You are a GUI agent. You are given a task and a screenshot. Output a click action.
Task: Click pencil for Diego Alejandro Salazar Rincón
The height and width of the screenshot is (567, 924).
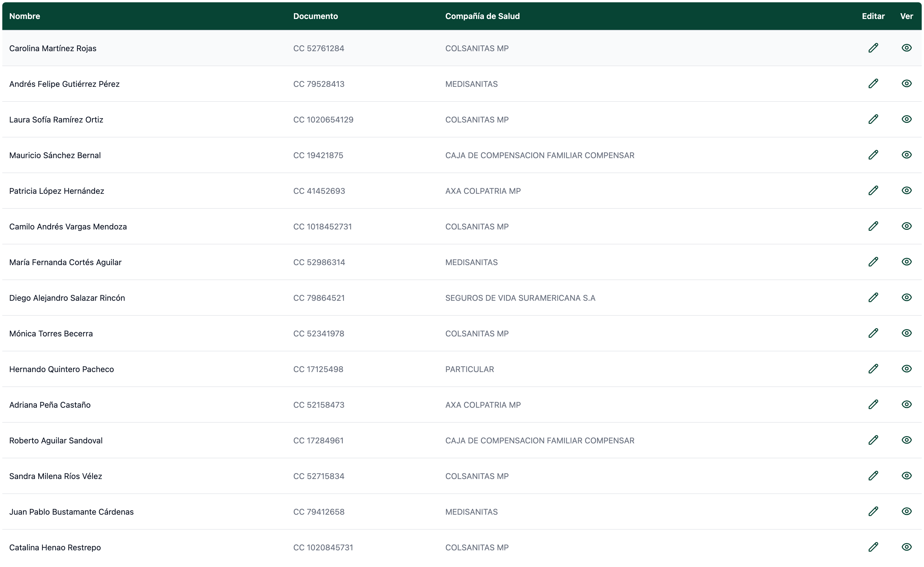(x=873, y=298)
